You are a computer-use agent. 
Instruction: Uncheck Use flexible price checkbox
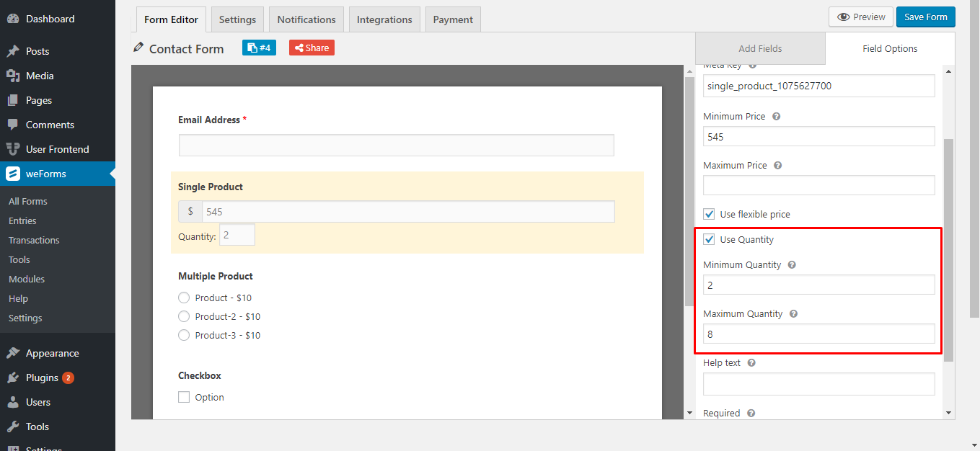click(x=709, y=214)
